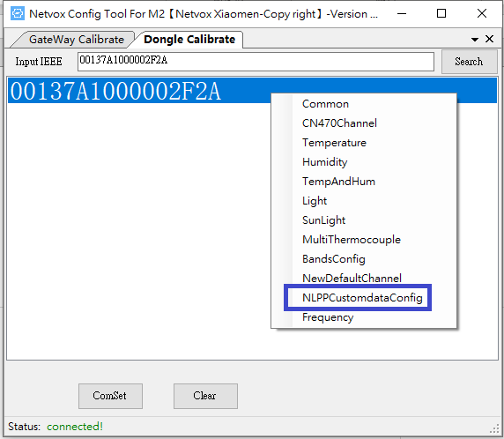Image resolution: width=504 pixels, height=439 pixels.
Task: Click the Clear button
Action: pyautogui.click(x=205, y=396)
